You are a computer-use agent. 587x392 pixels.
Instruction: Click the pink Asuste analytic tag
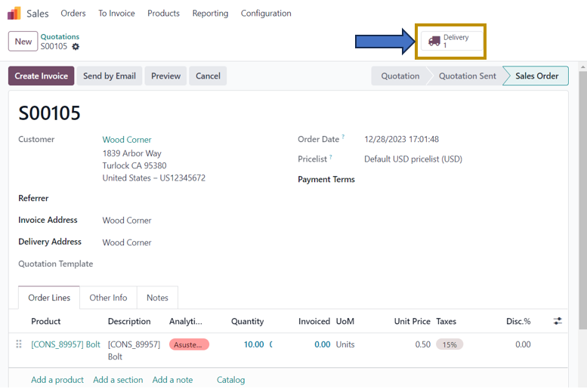(x=189, y=344)
